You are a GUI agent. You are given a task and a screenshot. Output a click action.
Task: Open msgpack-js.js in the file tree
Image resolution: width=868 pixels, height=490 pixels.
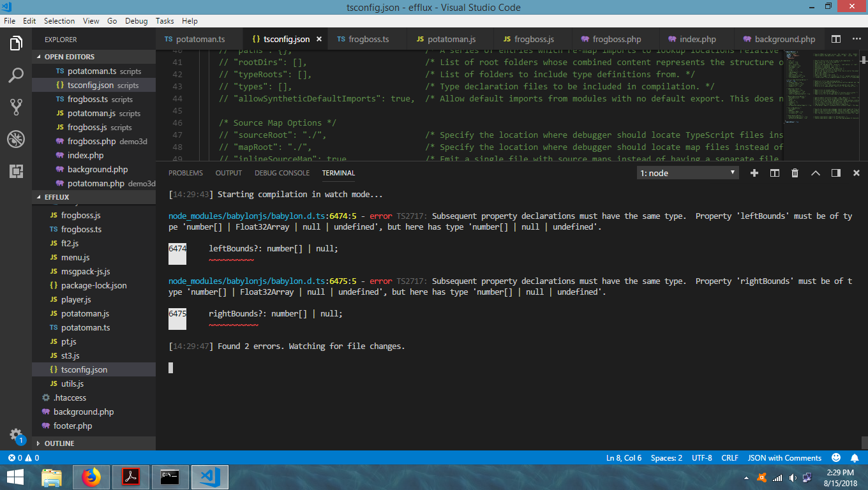click(94, 271)
